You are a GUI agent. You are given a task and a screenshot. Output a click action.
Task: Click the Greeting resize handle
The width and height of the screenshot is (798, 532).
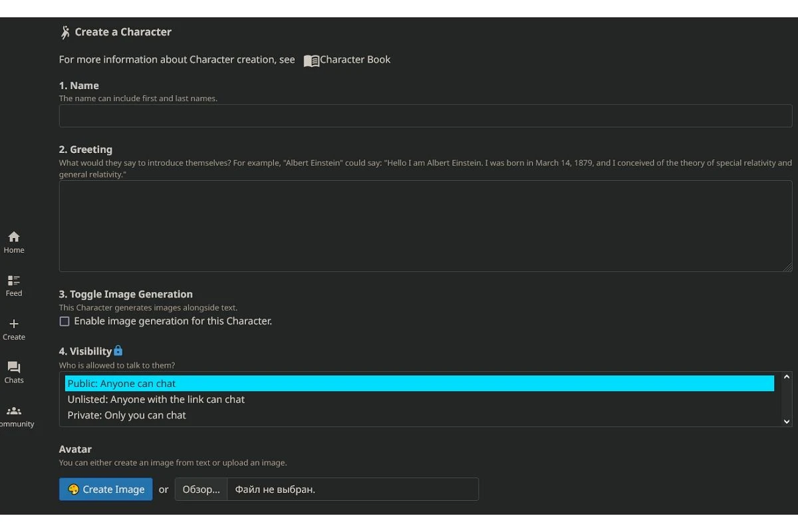787,267
